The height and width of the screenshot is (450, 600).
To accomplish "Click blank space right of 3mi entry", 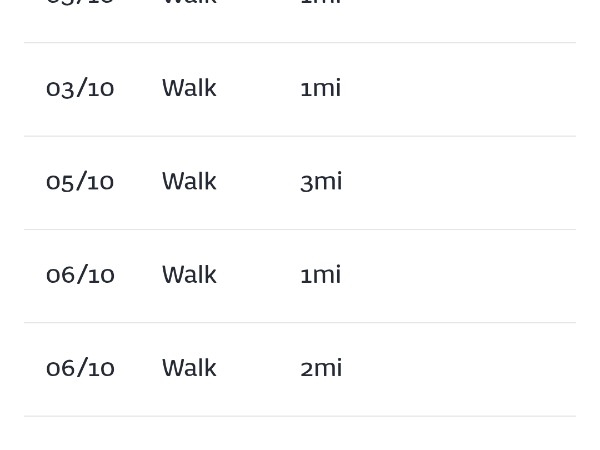I will tap(460, 182).
